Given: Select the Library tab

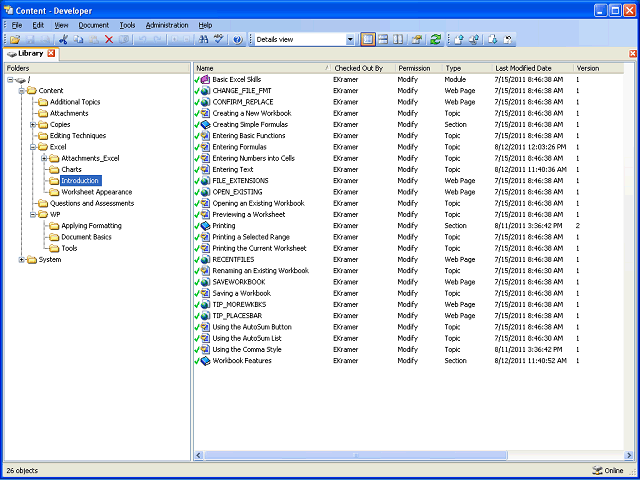Looking at the screenshot, I should (x=30, y=53).
